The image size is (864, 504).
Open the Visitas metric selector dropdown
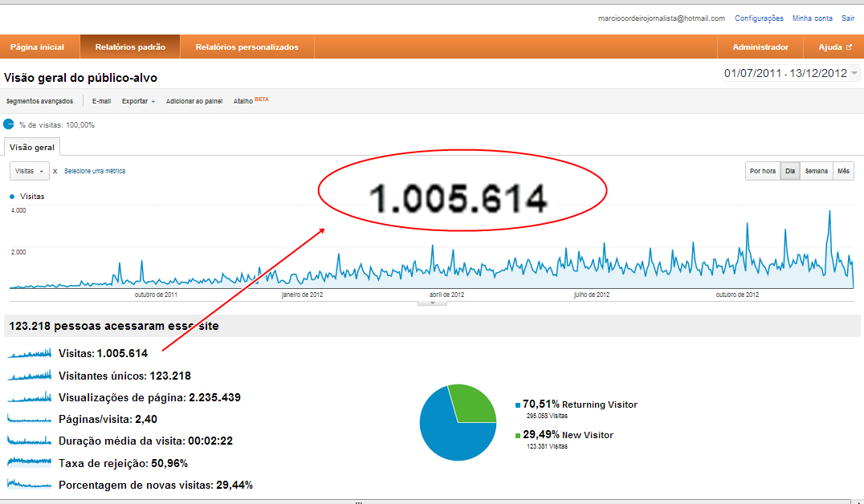(x=29, y=171)
